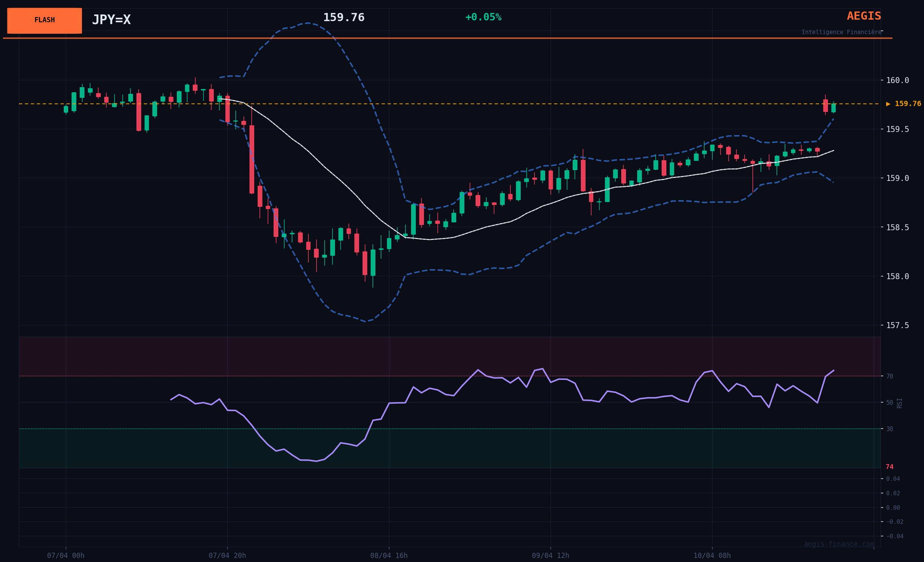This screenshot has width=924, height=562.
Task: Click the 07/04 00h time label
Action: click(x=66, y=556)
